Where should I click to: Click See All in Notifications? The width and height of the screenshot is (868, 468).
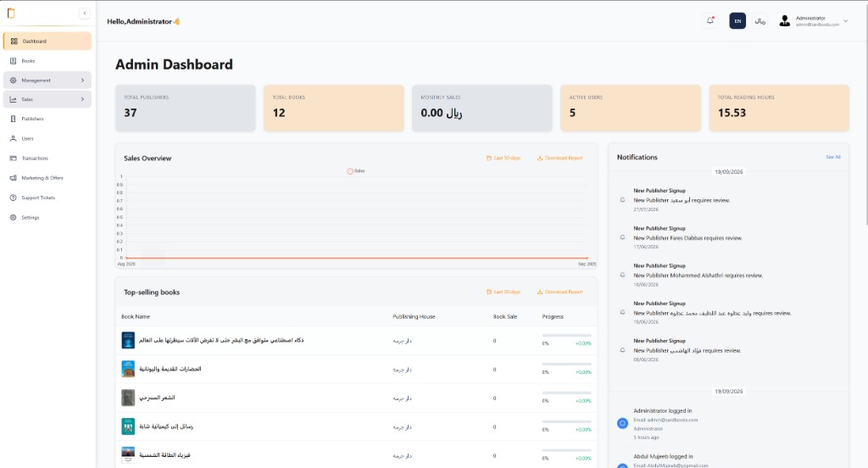pyautogui.click(x=833, y=158)
